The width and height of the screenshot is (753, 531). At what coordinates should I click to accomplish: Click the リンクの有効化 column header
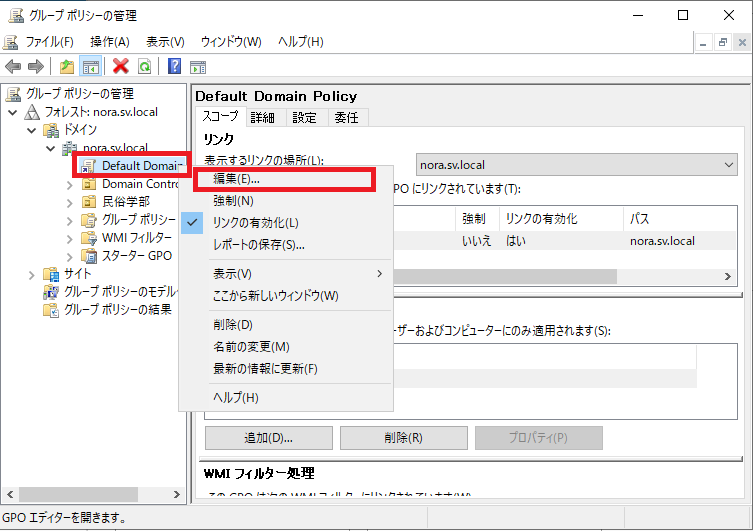561,219
